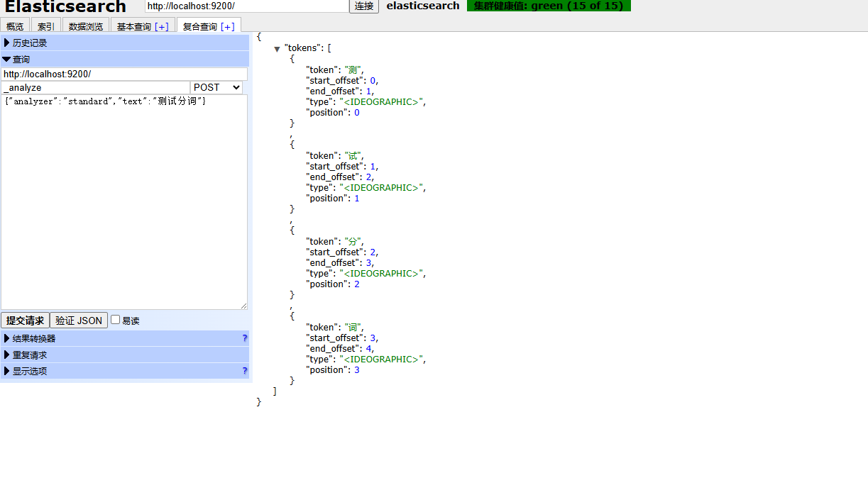Click the 验证 JSON button
This screenshot has width=868, height=490.
[x=79, y=321]
